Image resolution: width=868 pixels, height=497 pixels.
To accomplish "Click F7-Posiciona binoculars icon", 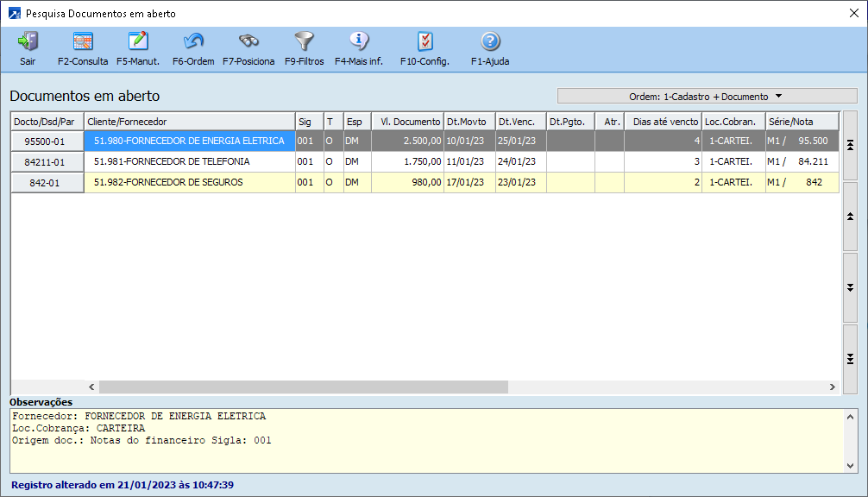I will 248,41.
